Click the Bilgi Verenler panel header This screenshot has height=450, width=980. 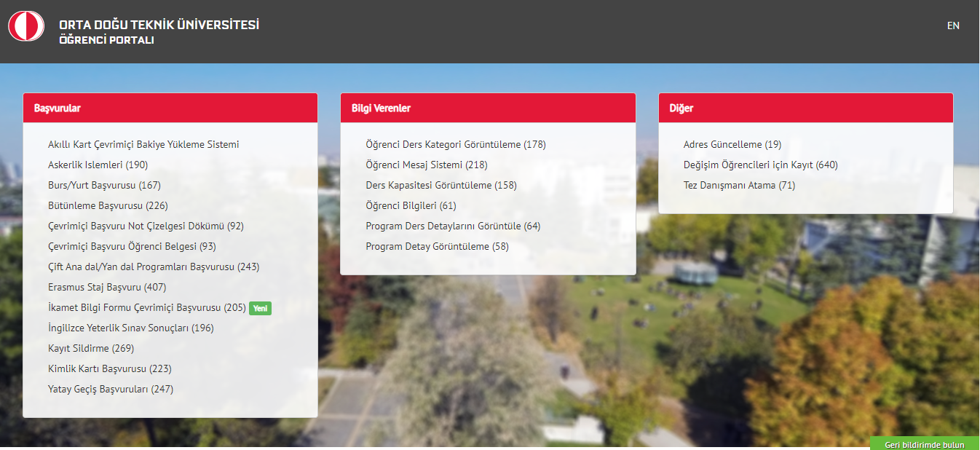(488, 108)
